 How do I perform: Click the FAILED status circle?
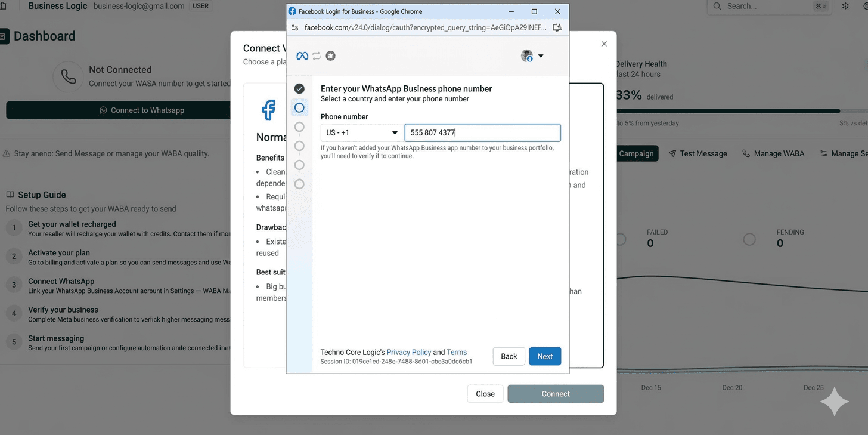click(x=621, y=239)
